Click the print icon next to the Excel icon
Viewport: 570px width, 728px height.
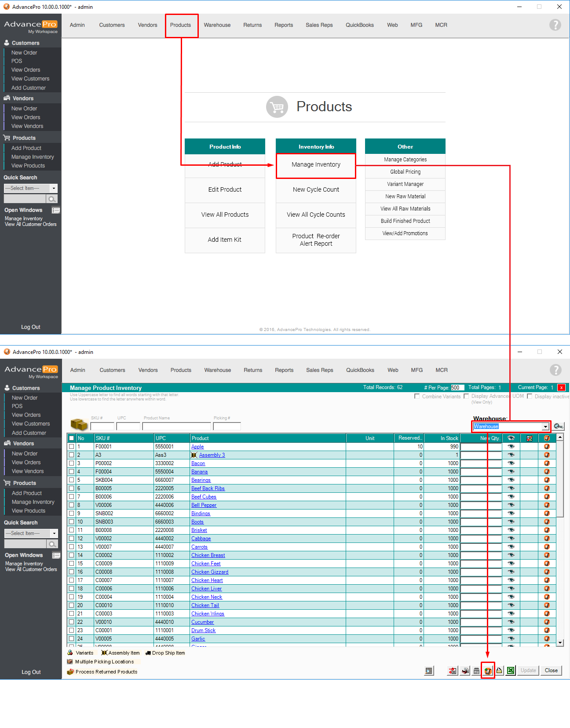499,671
